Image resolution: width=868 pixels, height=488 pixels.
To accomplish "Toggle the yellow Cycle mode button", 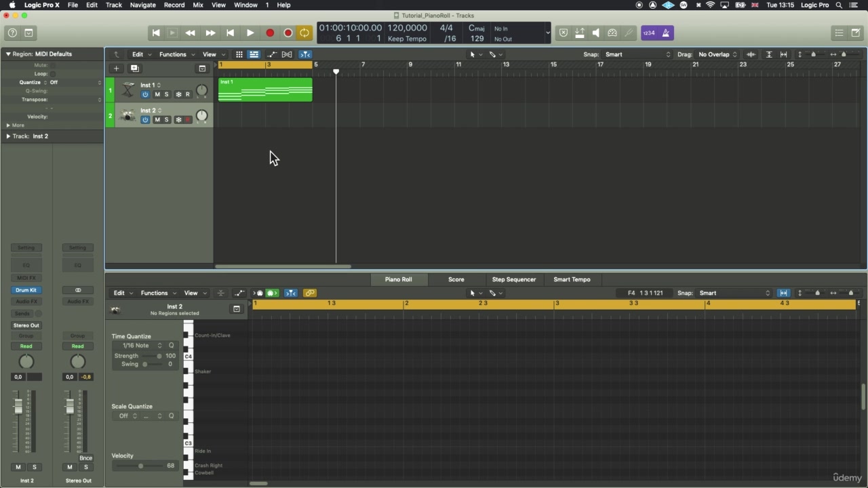I will point(304,33).
